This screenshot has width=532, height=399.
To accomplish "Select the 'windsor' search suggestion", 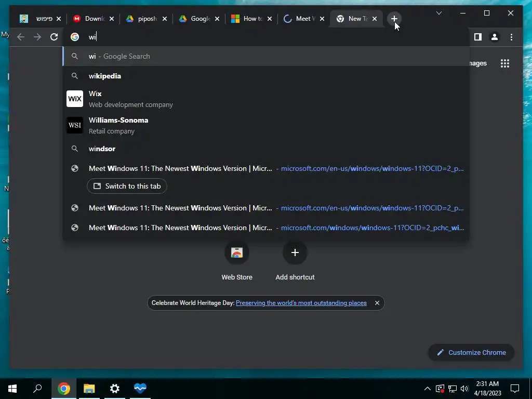I will (266, 149).
